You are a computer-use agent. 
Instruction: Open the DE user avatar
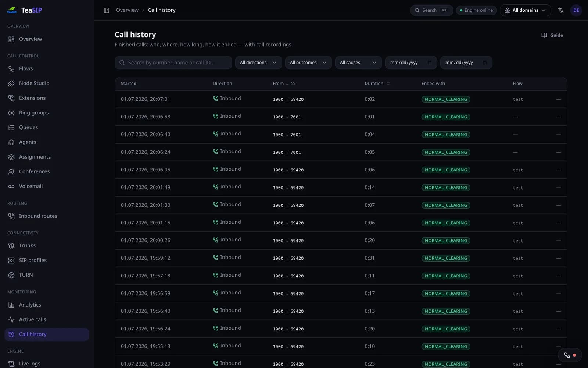tap(576, 10)
